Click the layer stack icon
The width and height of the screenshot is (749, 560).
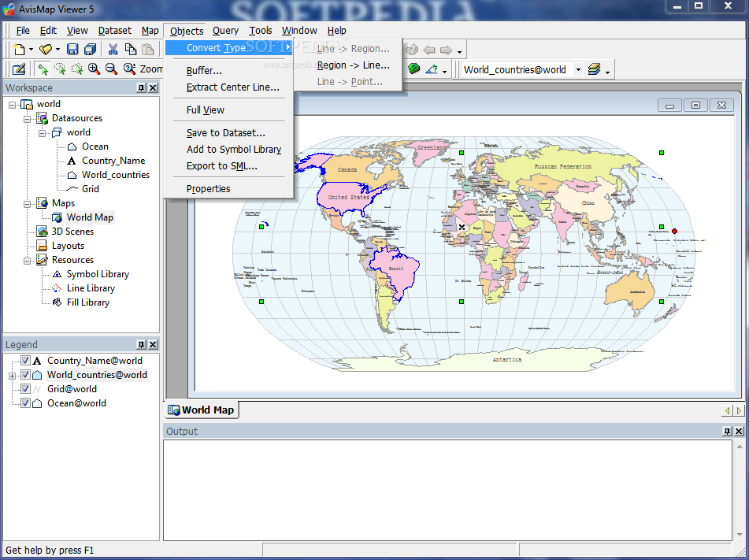point(594,70)
